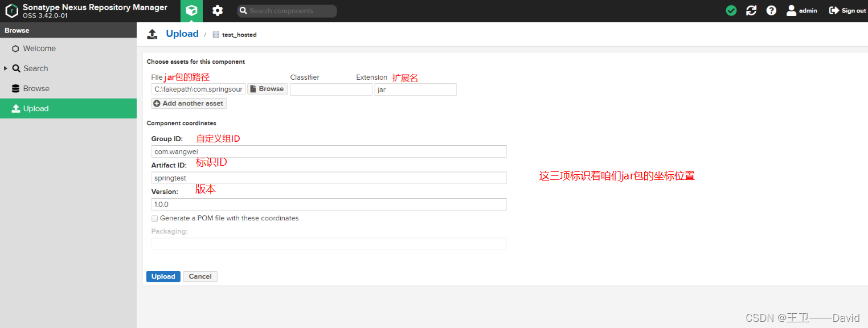Viewport: 868px width, 328px height.
Task: Click the Browse file button
Action: tap(267, 89)
